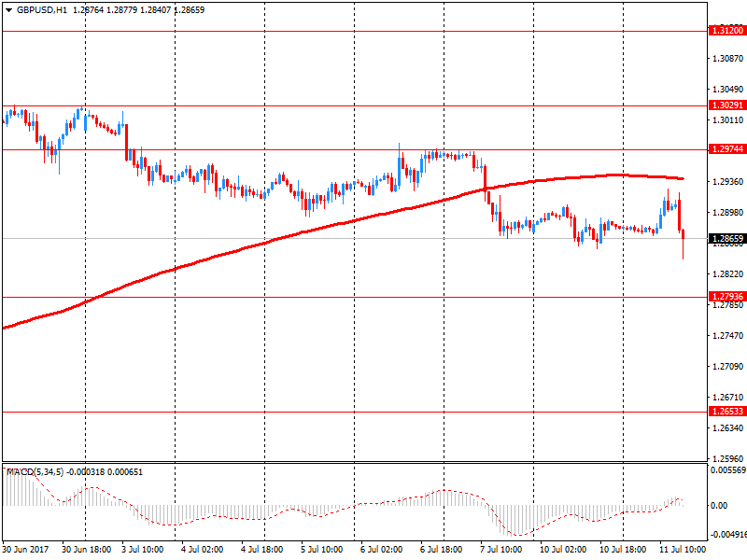Select the 4 Jul 02:00 time axis label
747x560 pixels.
coord(202,550)
